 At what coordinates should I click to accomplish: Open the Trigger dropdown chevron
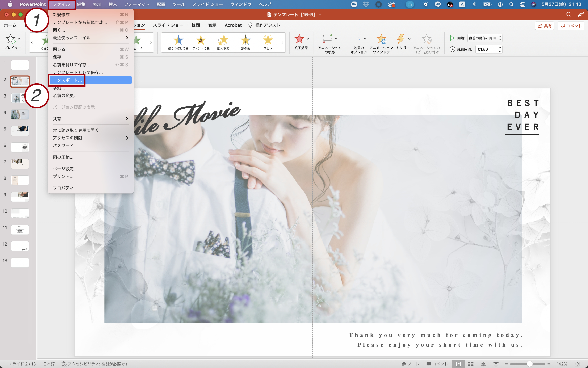409,39
